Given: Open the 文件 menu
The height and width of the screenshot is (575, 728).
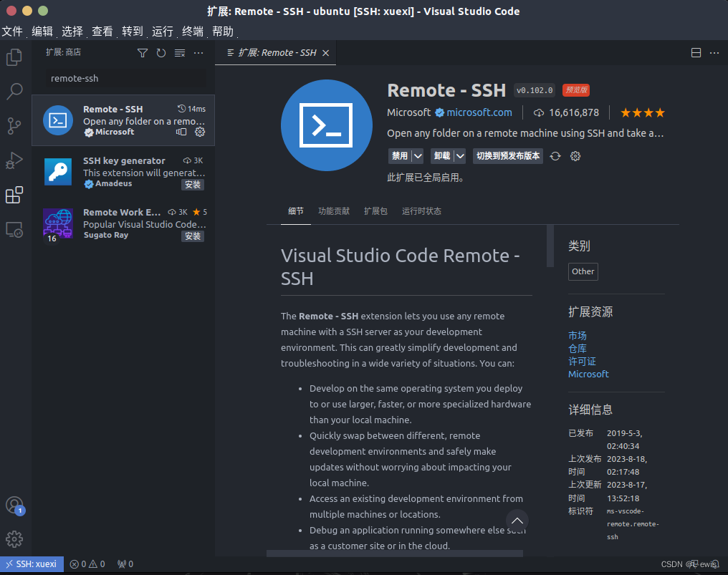Looking at the screenshot, I should pyautogui.click(x=12, y=31).
